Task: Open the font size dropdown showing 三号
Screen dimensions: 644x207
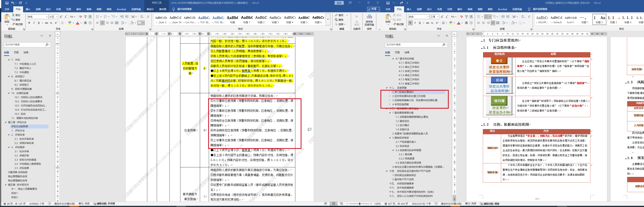Action: [438, 17]
